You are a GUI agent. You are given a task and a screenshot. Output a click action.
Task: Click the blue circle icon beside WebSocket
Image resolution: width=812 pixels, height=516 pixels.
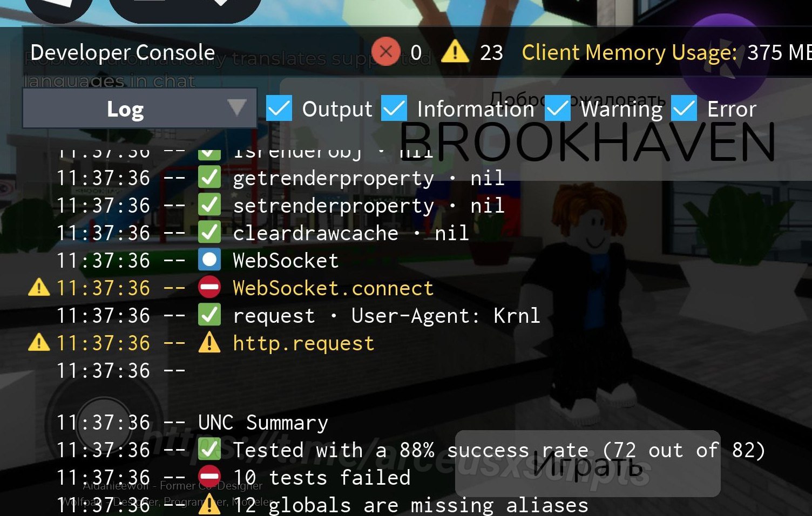point(209,260)
